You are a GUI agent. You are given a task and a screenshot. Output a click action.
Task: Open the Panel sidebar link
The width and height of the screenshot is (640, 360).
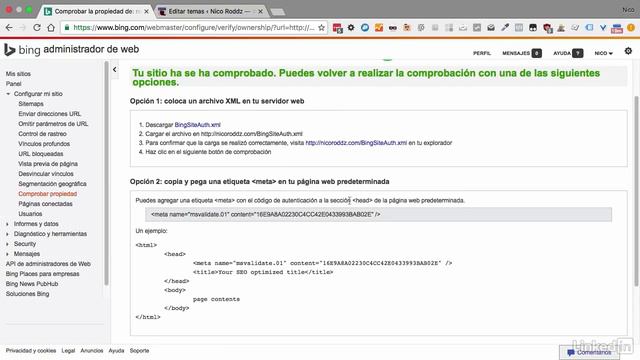pos(13,84)
